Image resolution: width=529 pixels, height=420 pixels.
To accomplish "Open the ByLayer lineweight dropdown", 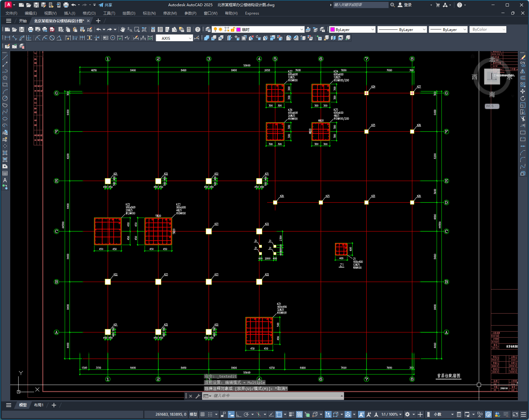I will click(x=448, y=29).
